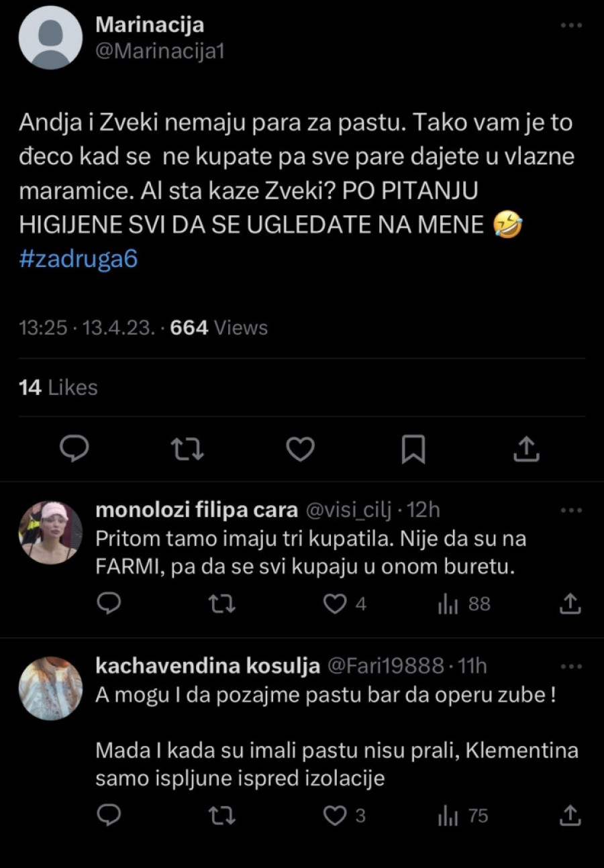Image resolution: width=604 pixels, height=868 pixels.
Task: Like the main tweet with heart icon
Action: click(300, 449)
